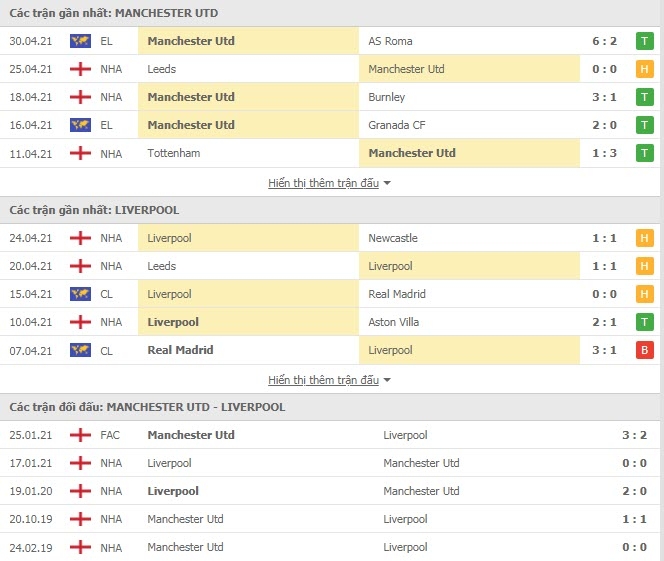Click the England flag icon on 25.04.21 row
This screenshot has width=664, height=561.
[x=80, y=69]
